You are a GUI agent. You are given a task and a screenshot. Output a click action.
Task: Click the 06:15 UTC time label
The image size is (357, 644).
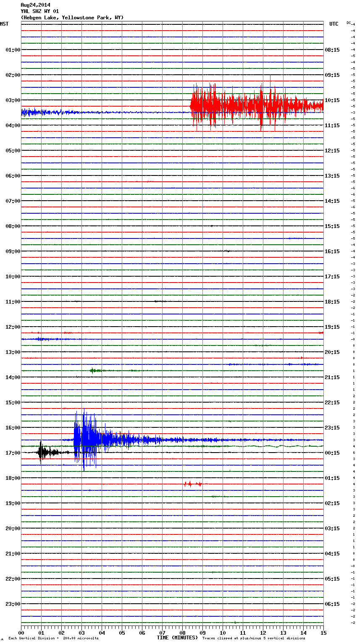[332, 604]
